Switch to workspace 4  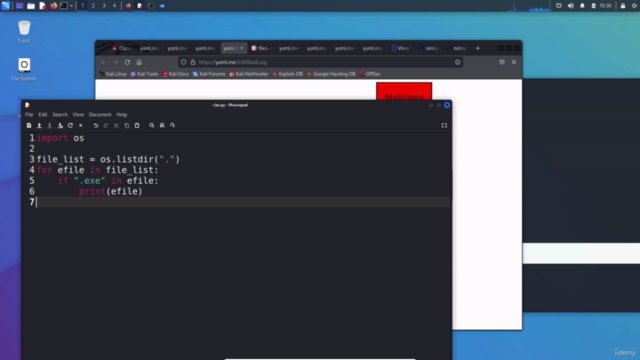click(114, 6)
